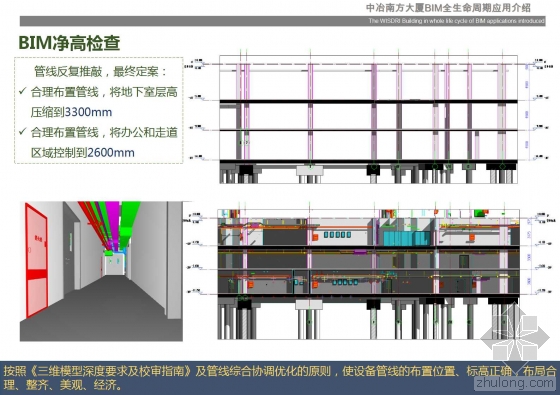The width and height of the screenshot is (560, 395).
Task: Click the red door in corridor rendering
Action: coord(36,260)
